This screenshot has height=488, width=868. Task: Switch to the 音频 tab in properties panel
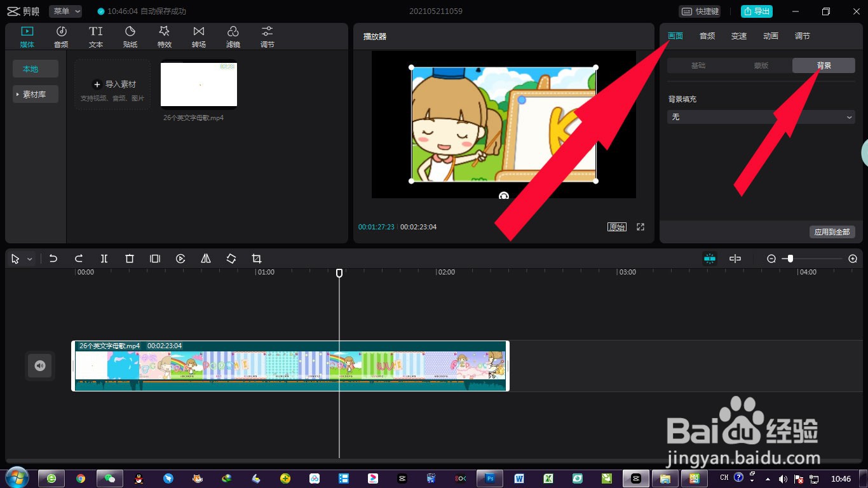click(707, 36)
